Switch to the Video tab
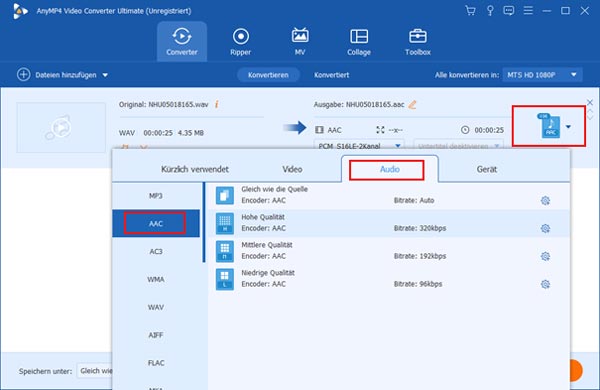The width and height of the screenshot is (600, 390). pos(292,169)
